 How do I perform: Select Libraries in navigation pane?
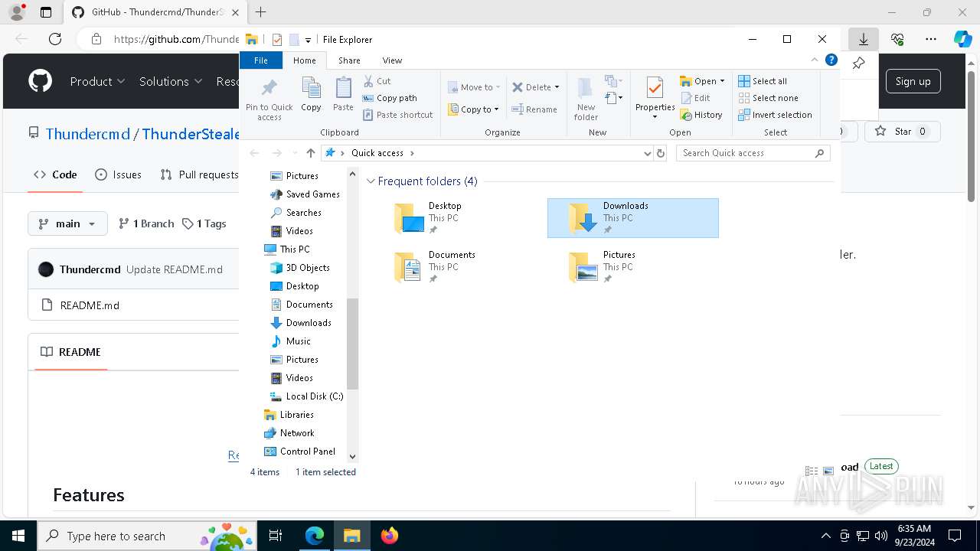[289, 415]
